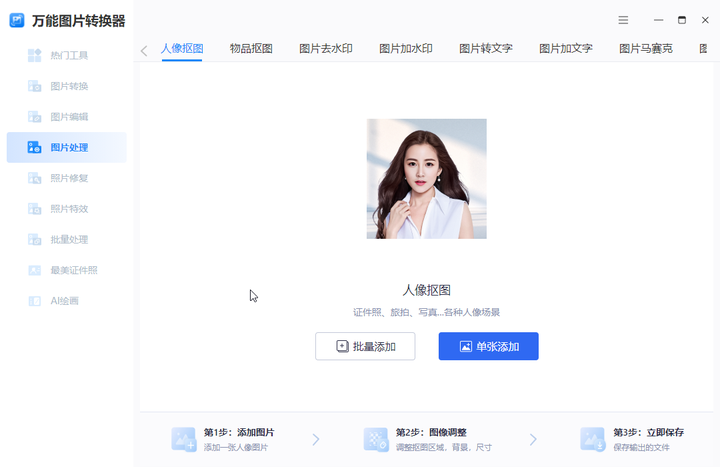Click the 万能图片转换器 title text

coord(79,21)
